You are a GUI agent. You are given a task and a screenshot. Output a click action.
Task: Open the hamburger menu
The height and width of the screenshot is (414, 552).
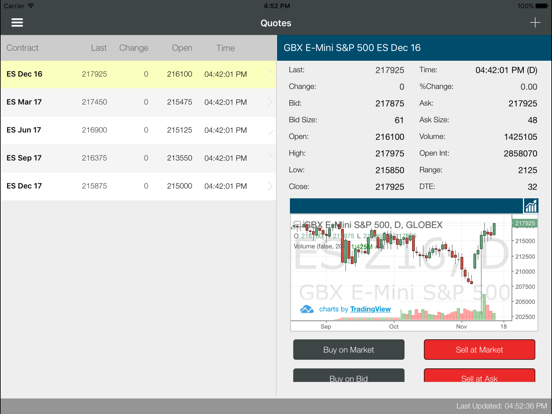point(17,23)
